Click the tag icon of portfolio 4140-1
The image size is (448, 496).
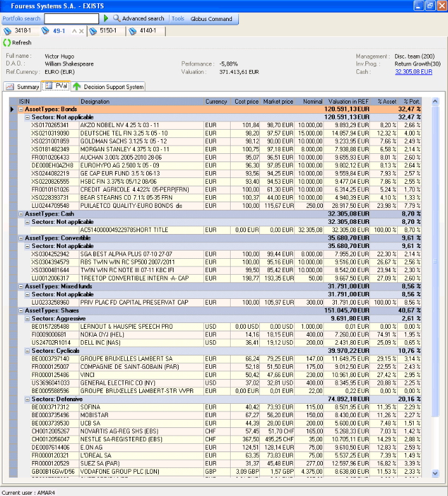(133, 31)
